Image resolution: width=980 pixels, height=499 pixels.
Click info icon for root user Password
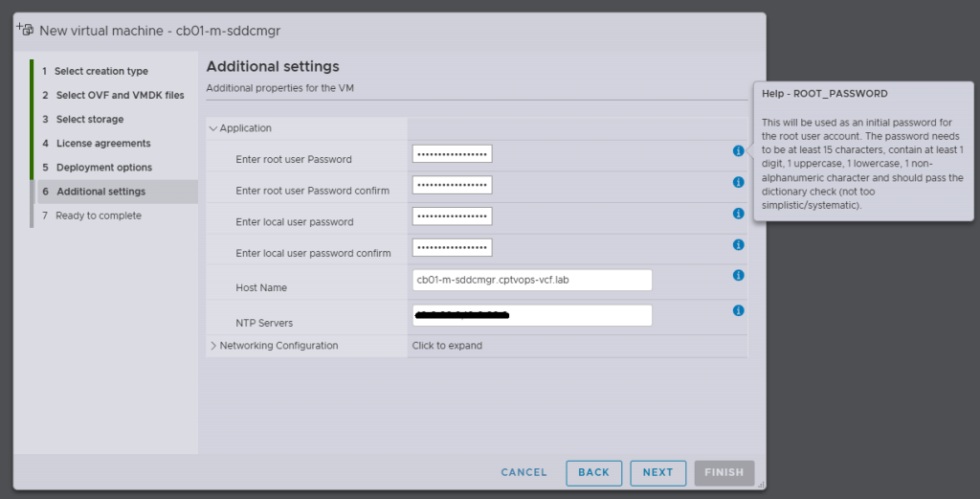click(738, 151)
